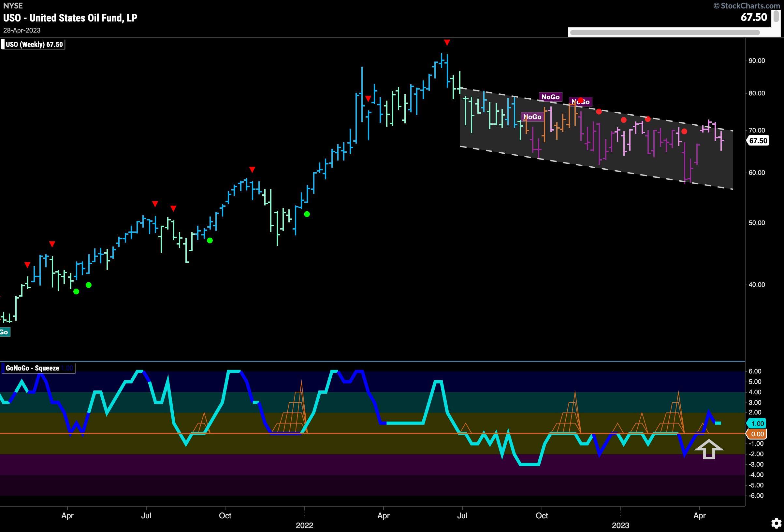Screen dimensions: 784x532
Task: Click the small vertical scrollbar thumb
Action: coord(776,16)
